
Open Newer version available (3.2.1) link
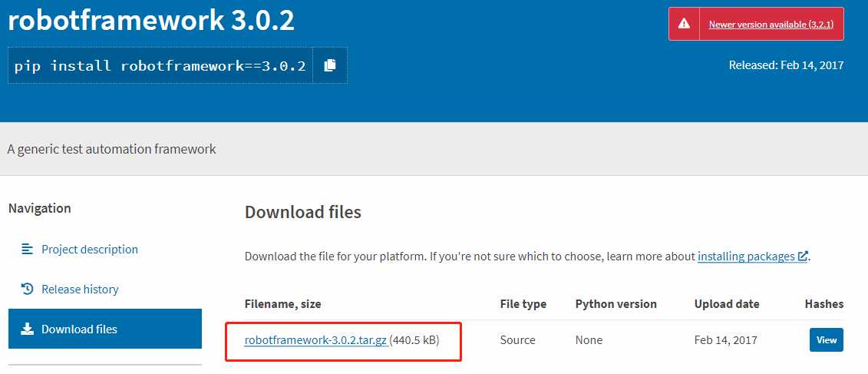(x=771, y=25)
